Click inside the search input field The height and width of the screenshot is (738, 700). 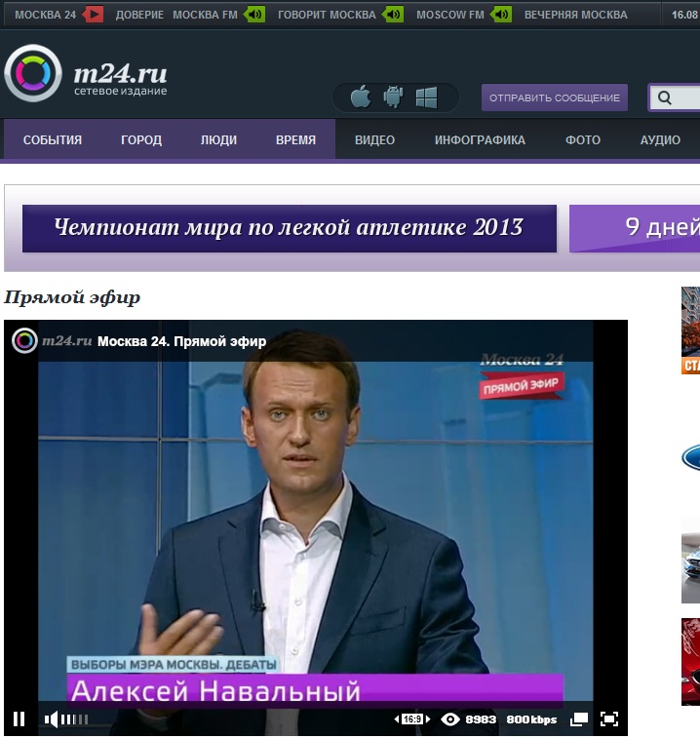coord(675,97)
